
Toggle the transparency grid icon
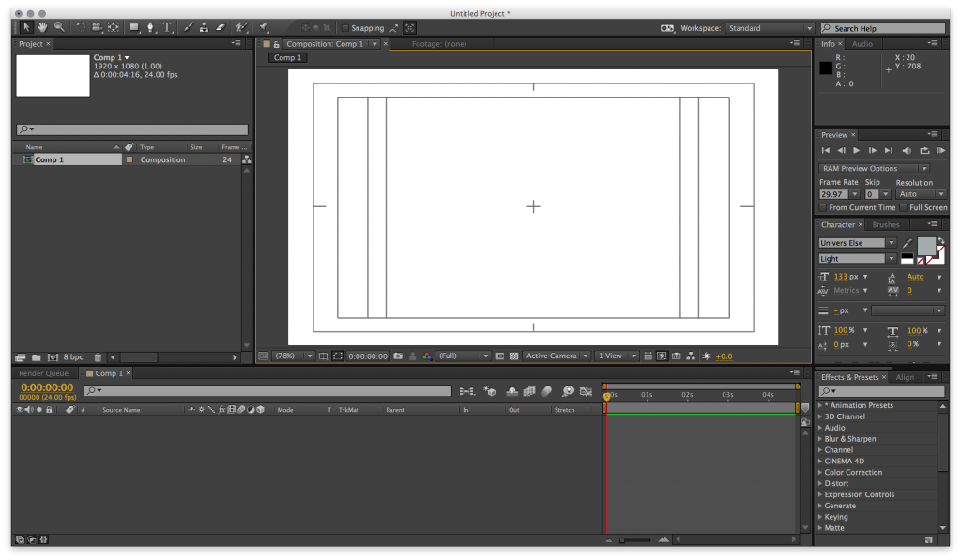point(513,356)
